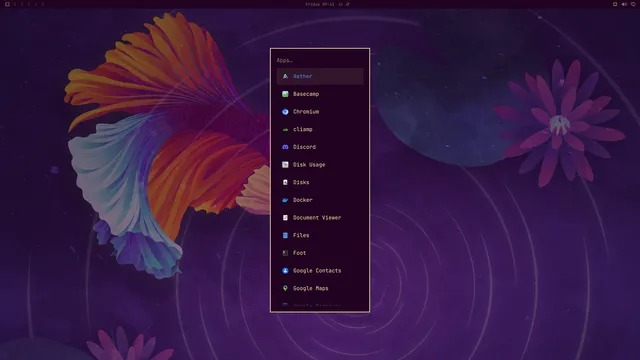Screen dimensions: 640x360
Task: Click the cliamp app icon
Action: point(285,129)
